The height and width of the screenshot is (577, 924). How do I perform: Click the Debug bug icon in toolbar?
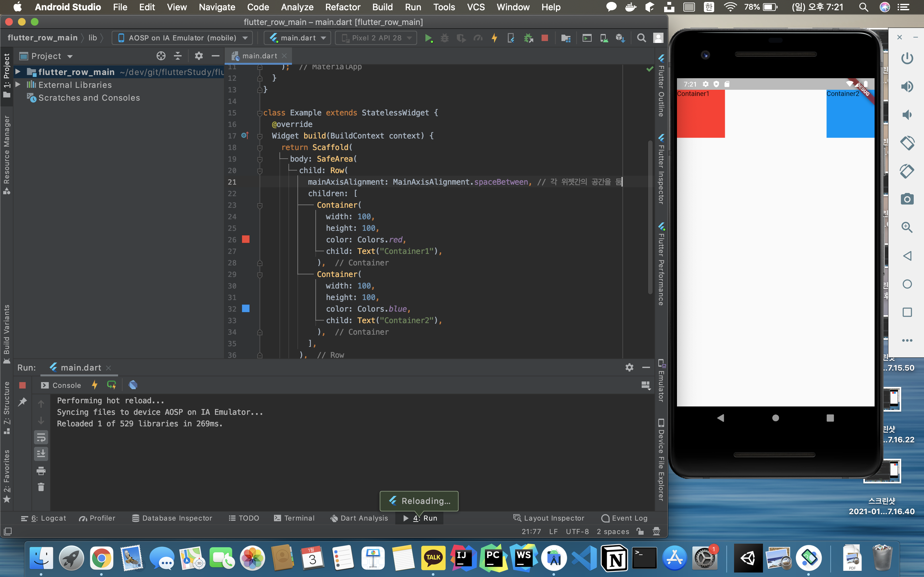(x=444, y=38)
